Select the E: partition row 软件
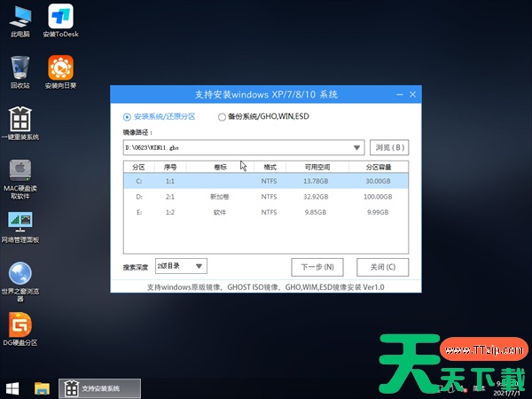 tap(266, 213)
